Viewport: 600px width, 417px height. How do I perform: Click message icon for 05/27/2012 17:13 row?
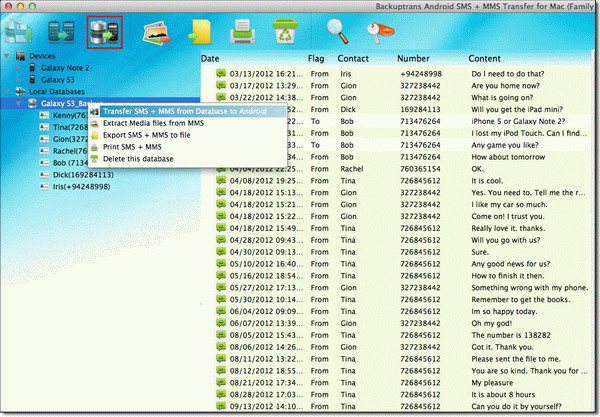(x=220, y=287)
